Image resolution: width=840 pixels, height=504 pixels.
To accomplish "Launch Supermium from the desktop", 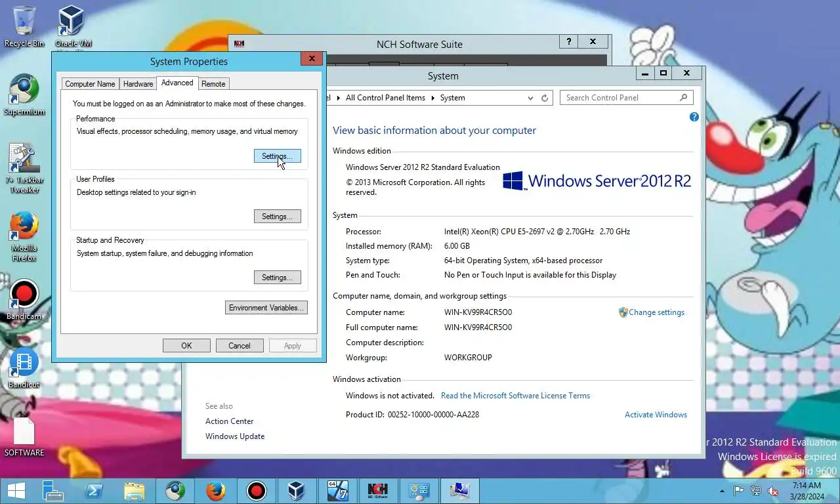I will (24, 95).
